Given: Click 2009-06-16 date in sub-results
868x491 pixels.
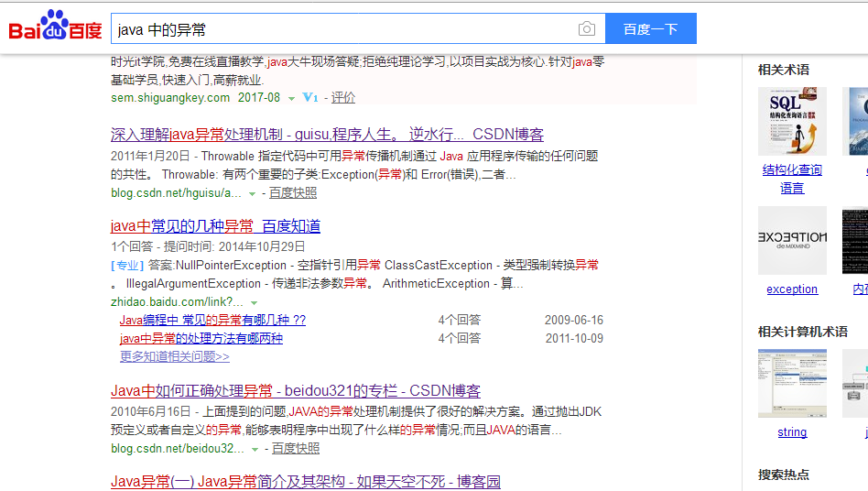Looking at the screenshot, I should tap(574, 320).
